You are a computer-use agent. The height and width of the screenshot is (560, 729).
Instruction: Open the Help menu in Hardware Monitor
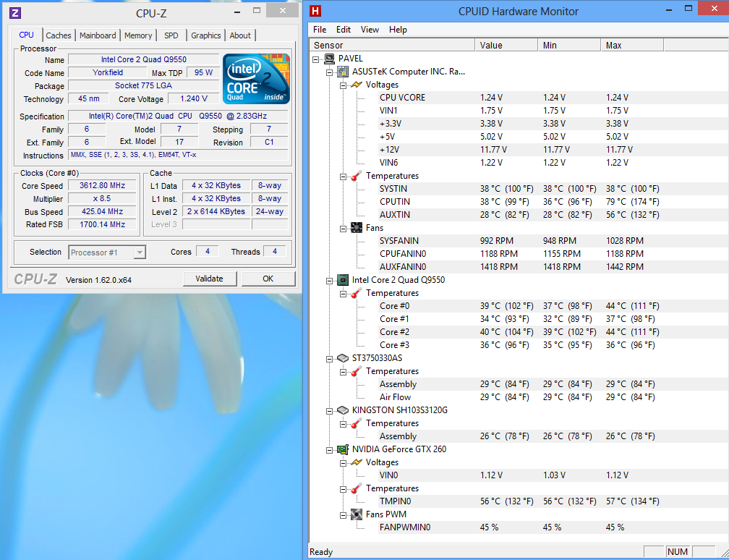click(398, 29)
